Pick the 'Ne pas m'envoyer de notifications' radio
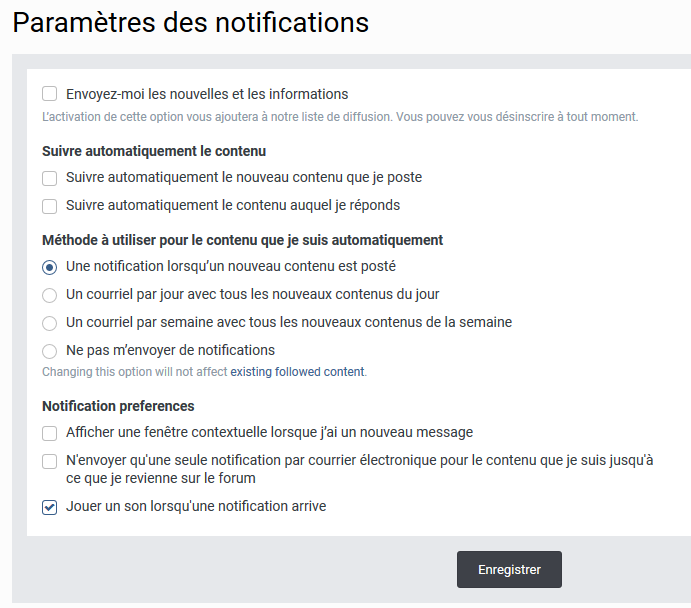 [50, 351]
